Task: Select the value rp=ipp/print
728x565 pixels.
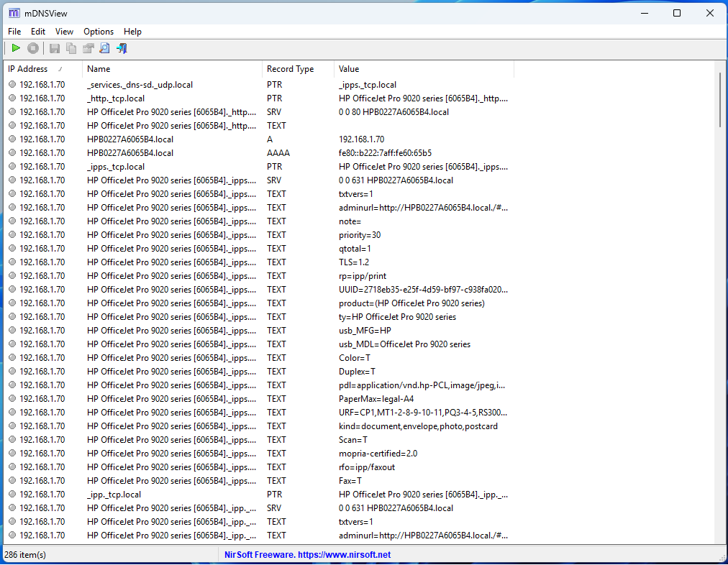Action: tap(362, 276)
